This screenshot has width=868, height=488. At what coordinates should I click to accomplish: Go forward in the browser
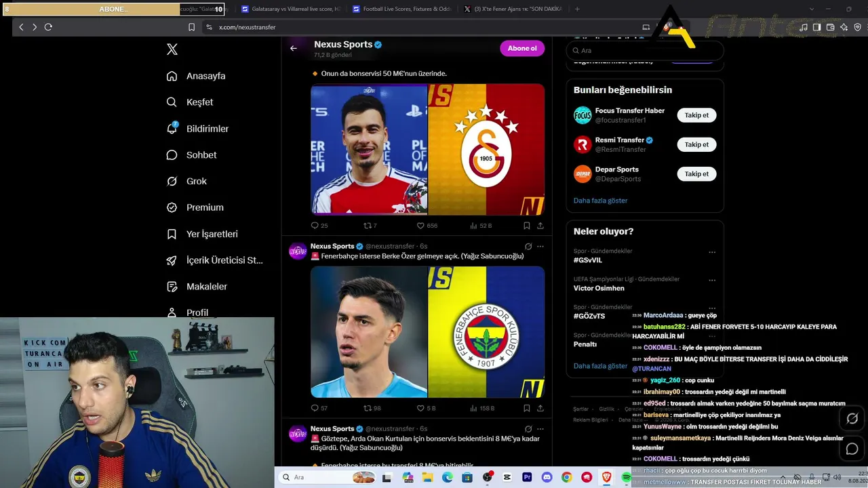pos(35,27)
